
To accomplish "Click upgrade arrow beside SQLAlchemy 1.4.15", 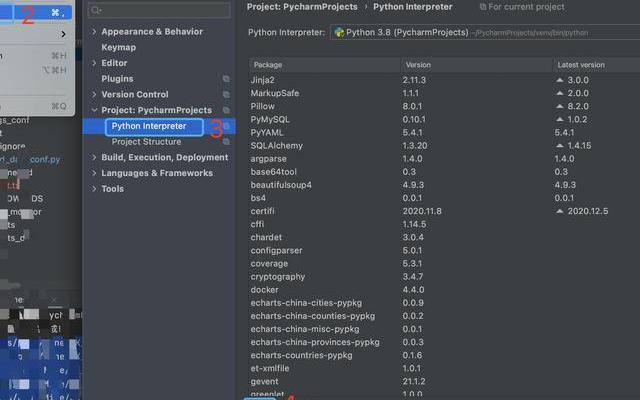I will [x=560, y=145].
